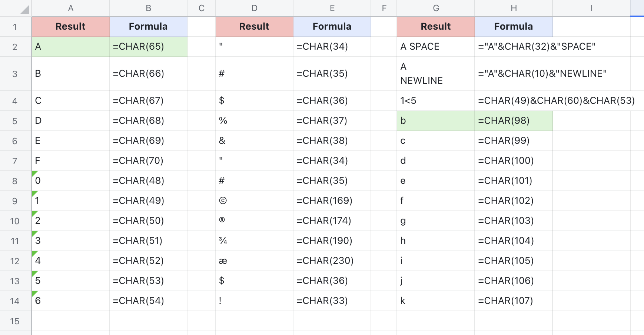
Task: Click the green triangle marker beside value 4
Action: point(34,253)
